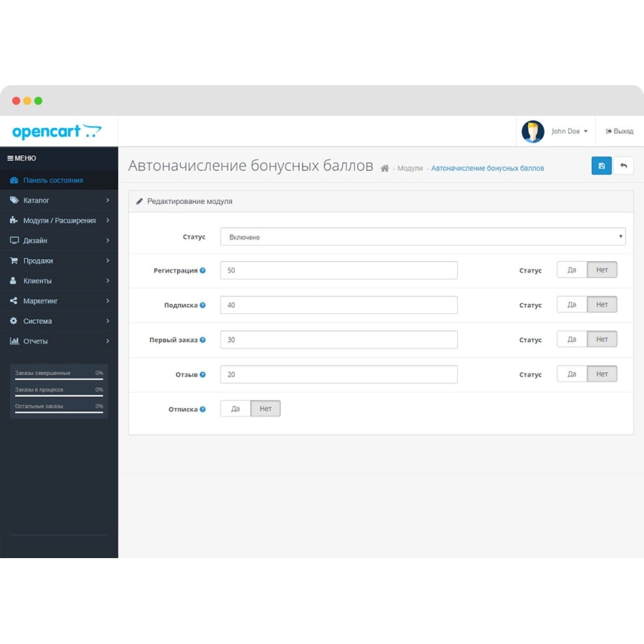Open the Продажи menu item

(x=59, y=260)
